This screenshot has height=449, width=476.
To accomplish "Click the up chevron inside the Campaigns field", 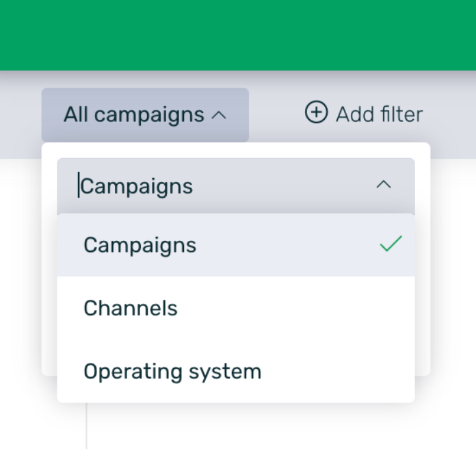I will [x=384, y=185].
